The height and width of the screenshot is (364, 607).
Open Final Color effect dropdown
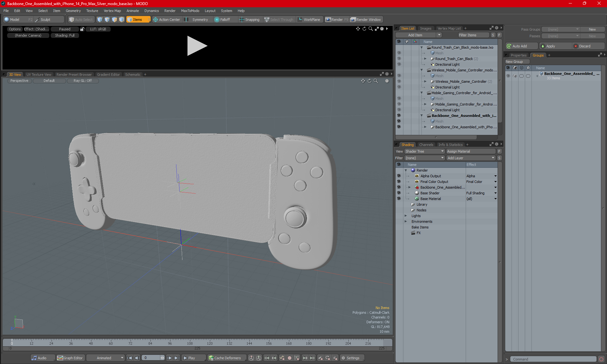pyautogui.click(x=495, y=182)
